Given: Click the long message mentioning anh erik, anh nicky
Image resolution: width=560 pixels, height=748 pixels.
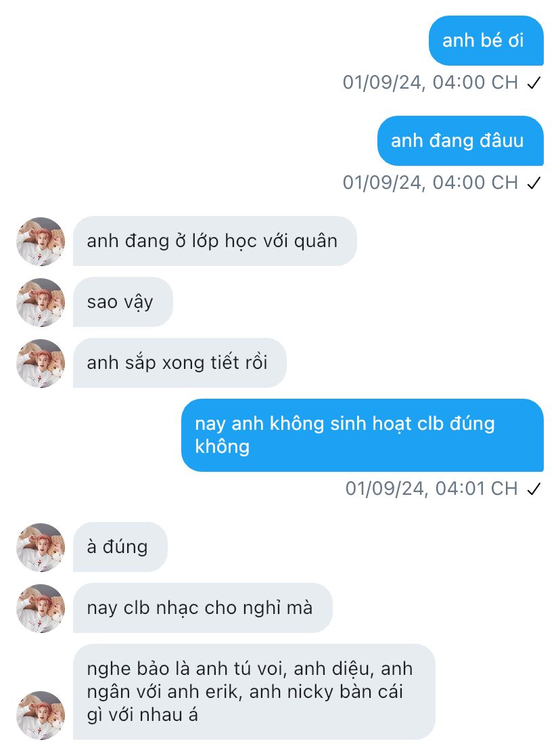Looking at the screenshot, I should pyautogui.click(x=254, y=692).
